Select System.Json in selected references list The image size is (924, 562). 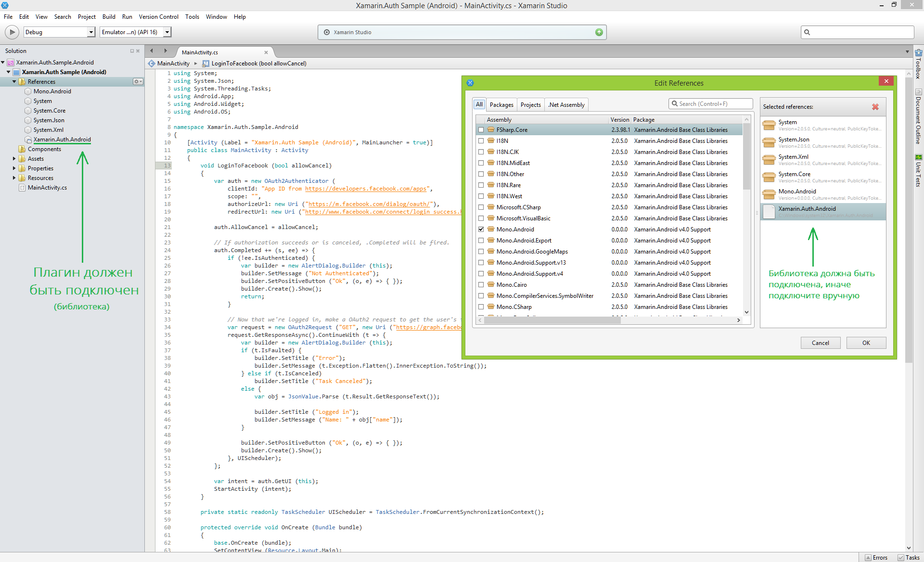pos(823,142)
